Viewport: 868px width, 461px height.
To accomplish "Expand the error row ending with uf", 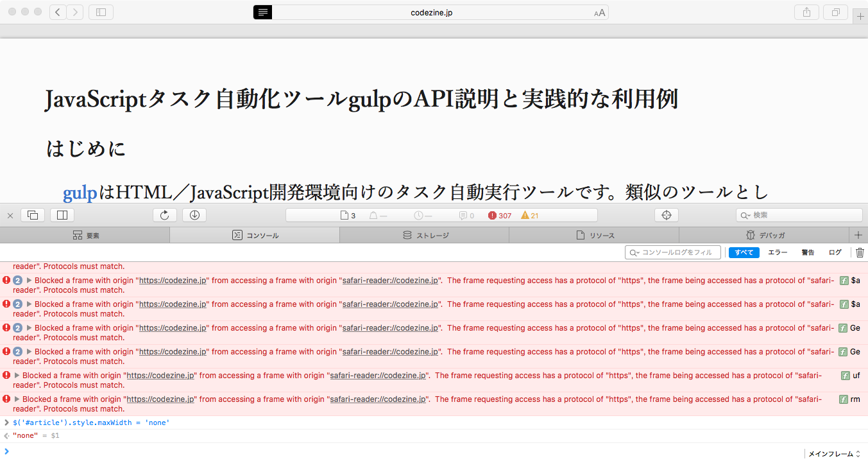I will [17, 376].
